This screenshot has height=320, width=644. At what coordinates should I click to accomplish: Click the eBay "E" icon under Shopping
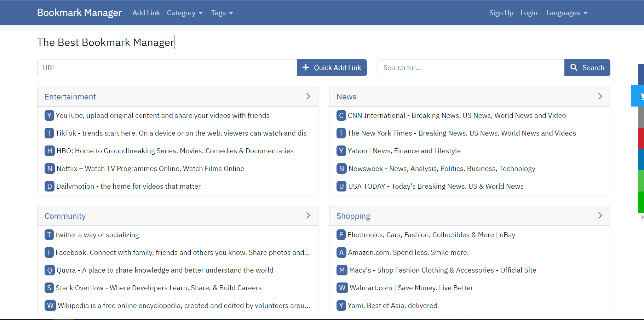(x=341, y=235)
